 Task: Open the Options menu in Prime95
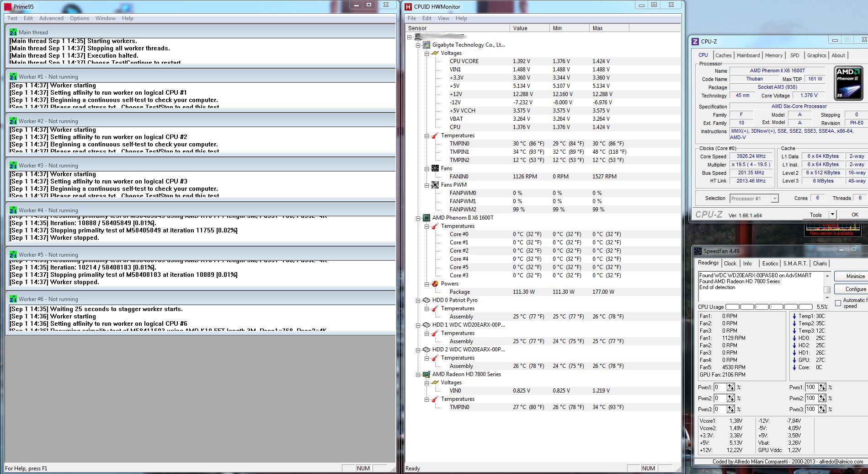click(x=80, y=18)
